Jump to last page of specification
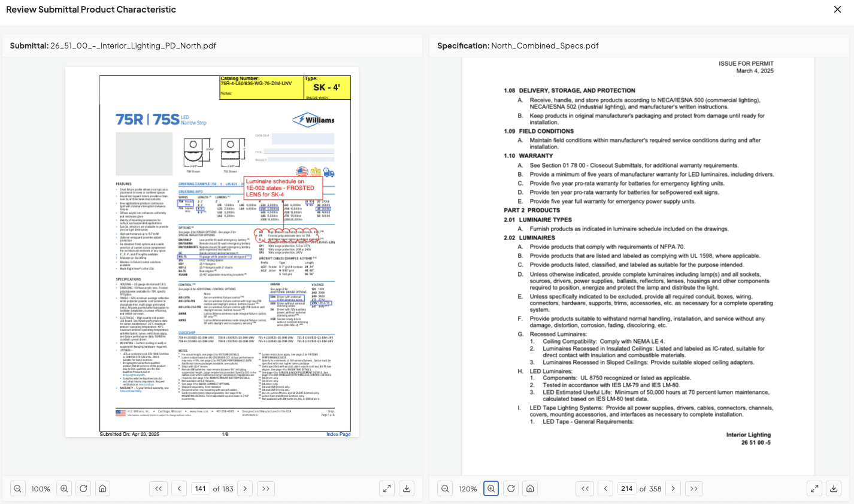Screen dimensions: 854x504 [x=694, y=488]
